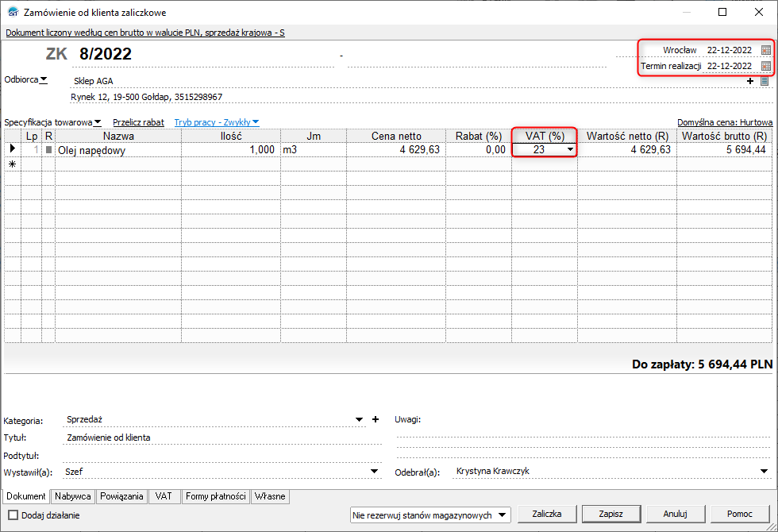This screenshot has width=778, height=532.
Task: Maximize the order window
Action: pos(722,12)
